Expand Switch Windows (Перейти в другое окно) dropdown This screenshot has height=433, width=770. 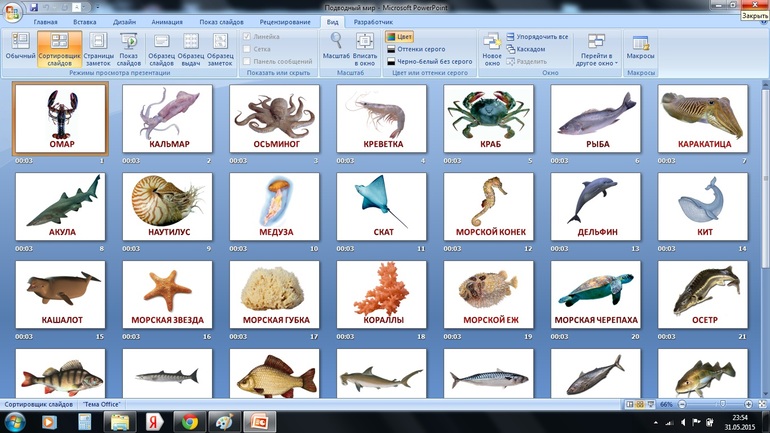[x=596, y=48]
